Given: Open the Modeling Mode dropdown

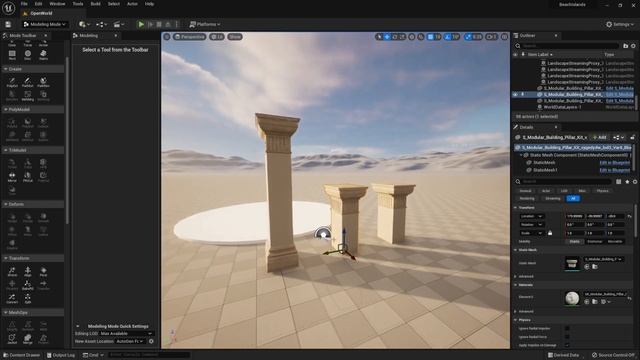Looking at the screenshot, I should pos(44,24).
